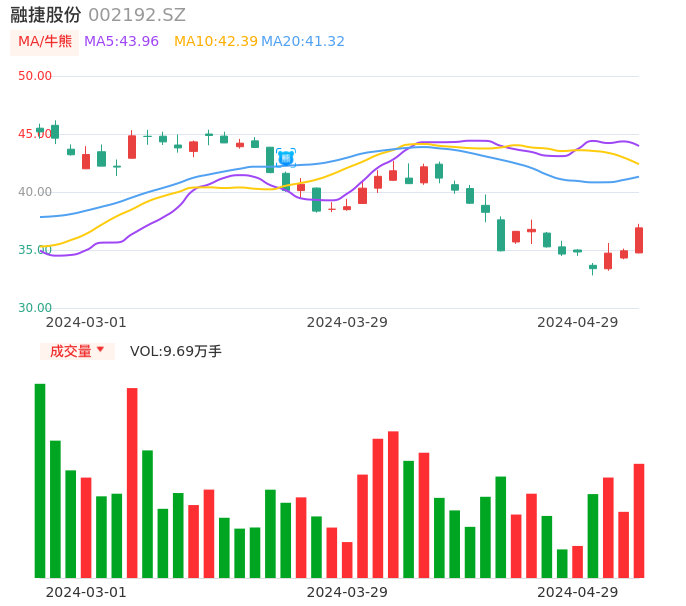Click the 40.00 price axis label
Screen dimensions: 686x606
35,192
